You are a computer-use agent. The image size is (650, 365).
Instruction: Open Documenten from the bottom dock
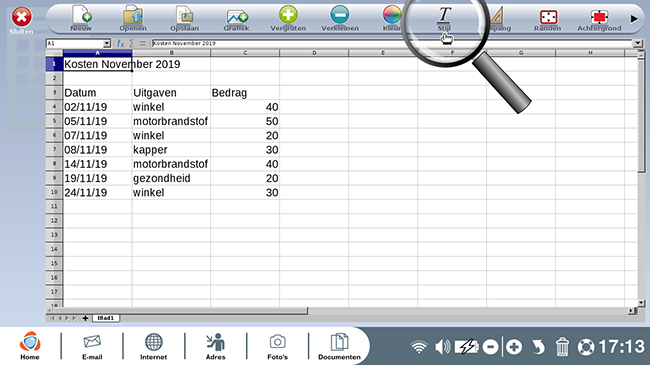(x=340, y=346)
